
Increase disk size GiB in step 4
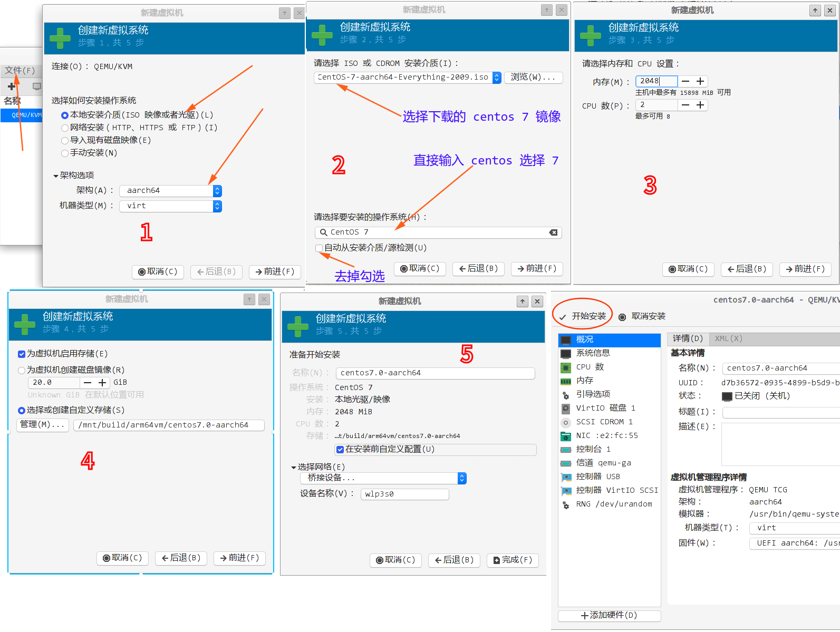point(103,383)
